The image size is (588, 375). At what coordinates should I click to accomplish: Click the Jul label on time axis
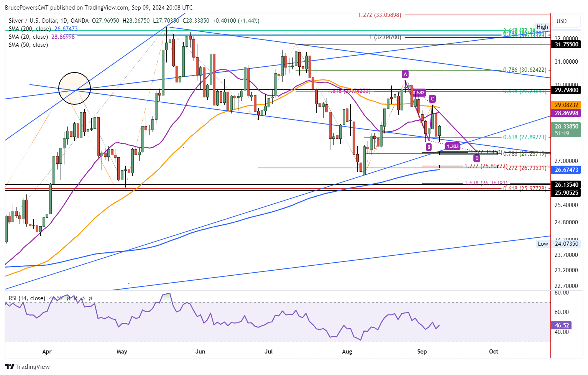coord(269,352)
